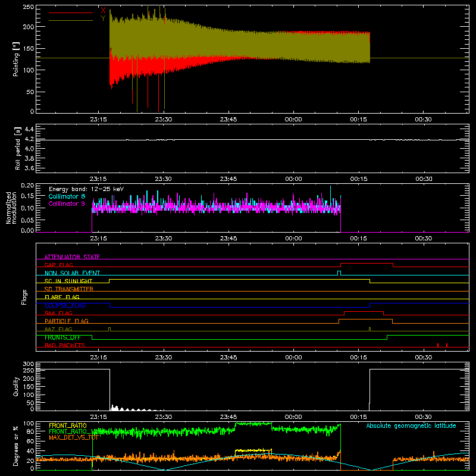476x476 pixels.
Task: Click the Quality axis title
Action: click(x=16, y=386)
